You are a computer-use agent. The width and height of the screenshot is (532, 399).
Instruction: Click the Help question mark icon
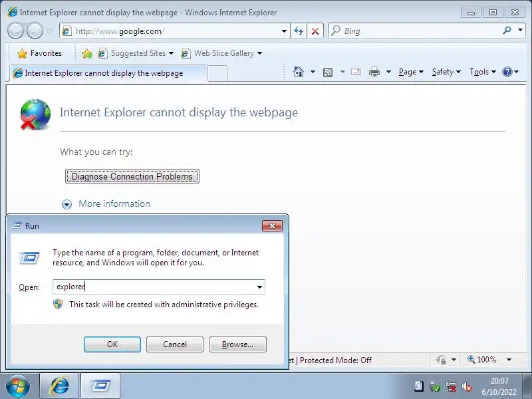(507, 72)
